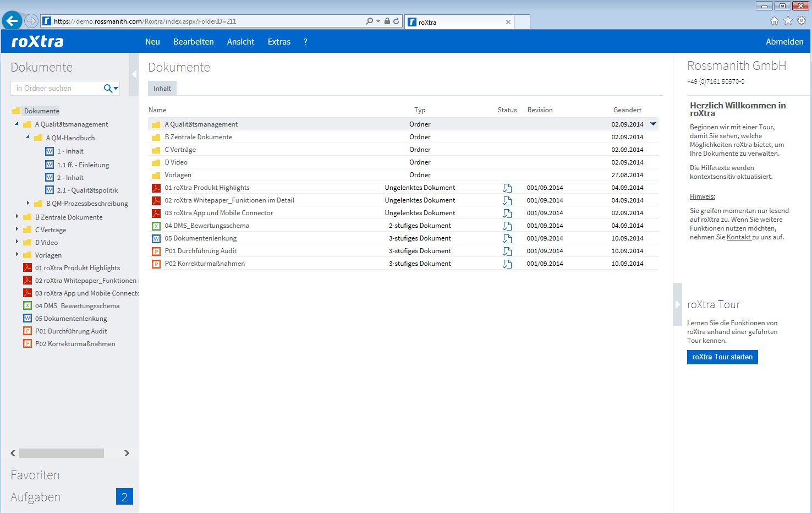The width and height of the screenshot is (812, 514).
Task: Follow the Kontakt link
Action: click(x=739, y=237)
